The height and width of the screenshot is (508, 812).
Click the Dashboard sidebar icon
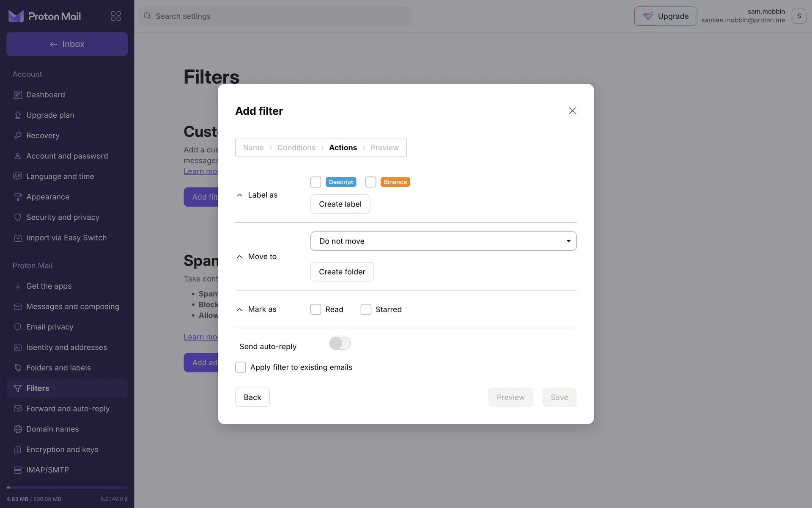18,95
